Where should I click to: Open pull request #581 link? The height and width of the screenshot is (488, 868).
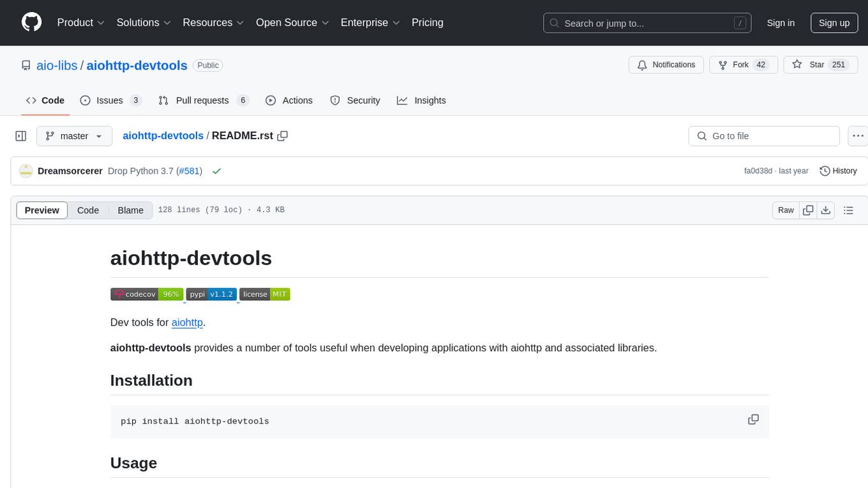click(x=189, y=171)
